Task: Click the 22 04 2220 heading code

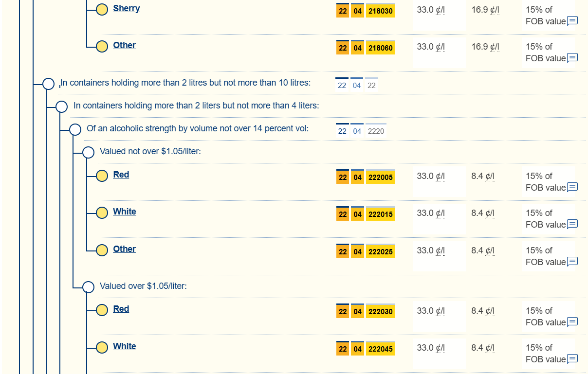Action: [x=361, y=131]
